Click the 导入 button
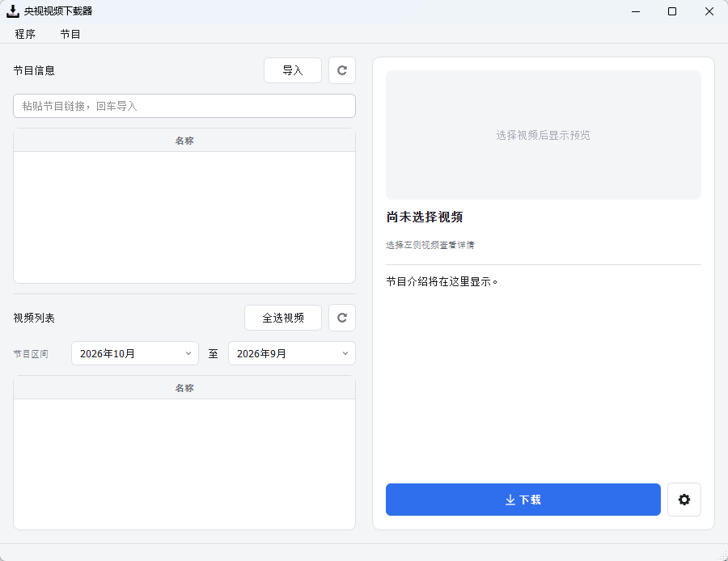Image resolution: width=728 pixels, height=561 pixels. coord(293,70)
